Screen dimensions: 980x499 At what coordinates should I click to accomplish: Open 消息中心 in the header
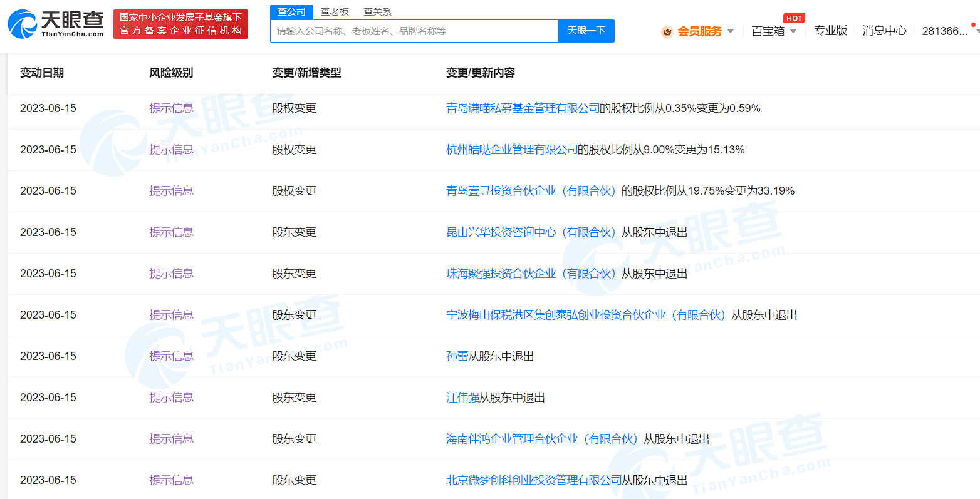click(x=884, y=31)
